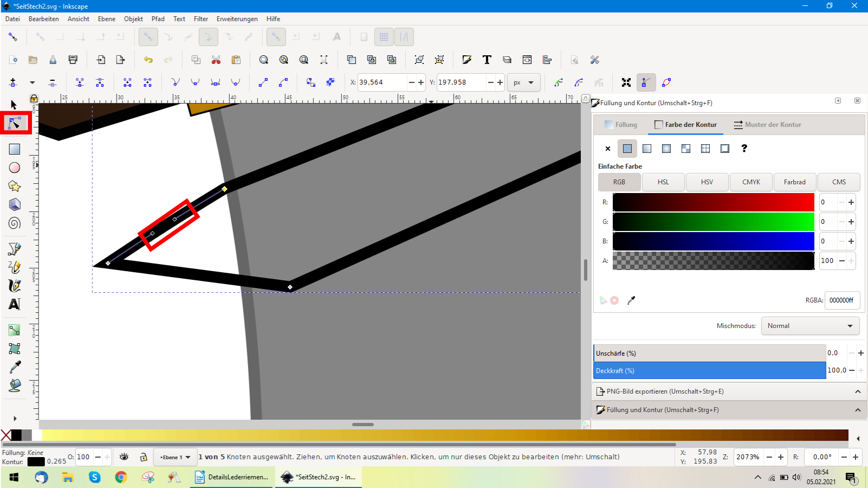This screenshot has height=488, width=868.
Task: Toggle the layer lock icon
Action: (x=144, y=457)
